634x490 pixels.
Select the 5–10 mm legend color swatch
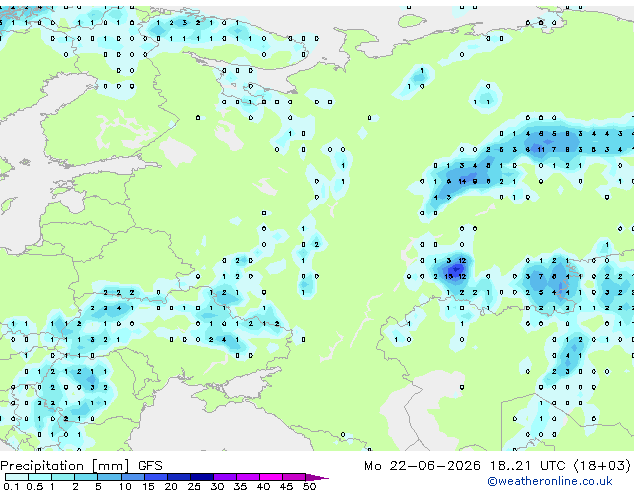tap(109, 477)
